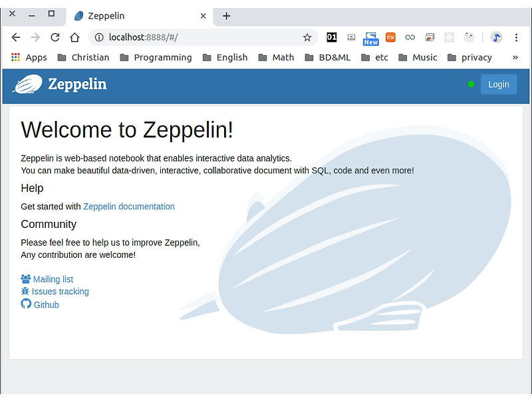Click the orange Ex extension icon
The image size is (532, 402).
point(390,37)
